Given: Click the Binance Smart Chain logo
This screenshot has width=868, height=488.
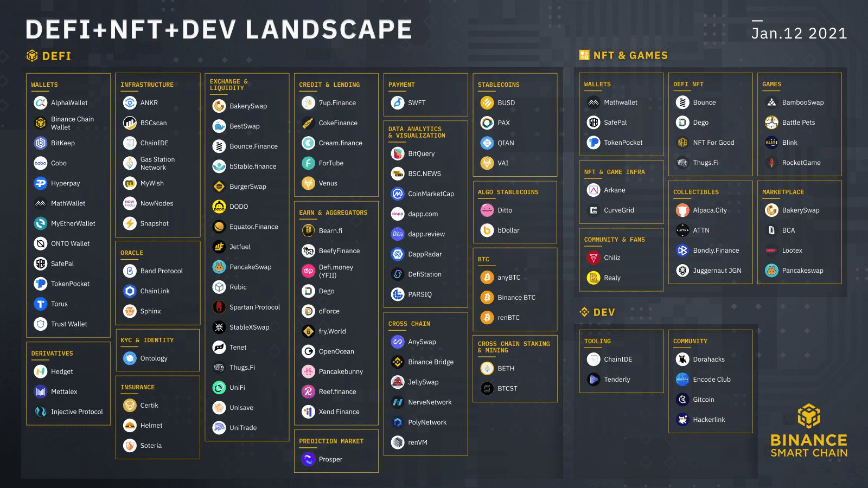Looking at the screenshot, I should coord(809,431).
